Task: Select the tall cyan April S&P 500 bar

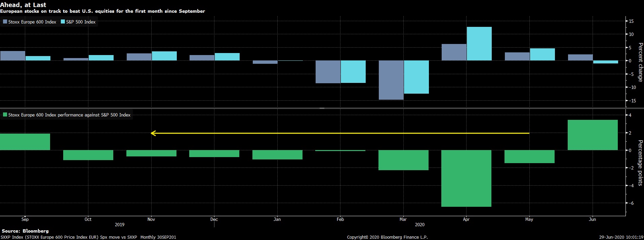Action: 479,44
